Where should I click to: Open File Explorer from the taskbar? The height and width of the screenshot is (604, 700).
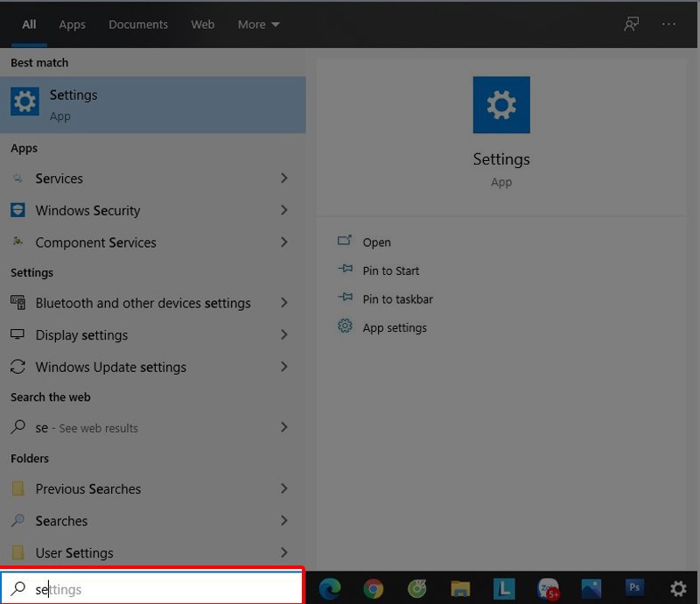pyautogui.click(x=460, y=588)
